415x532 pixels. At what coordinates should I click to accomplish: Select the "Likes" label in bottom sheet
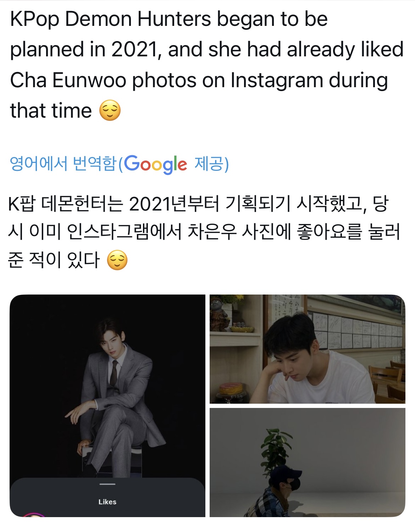click(107, 502)
